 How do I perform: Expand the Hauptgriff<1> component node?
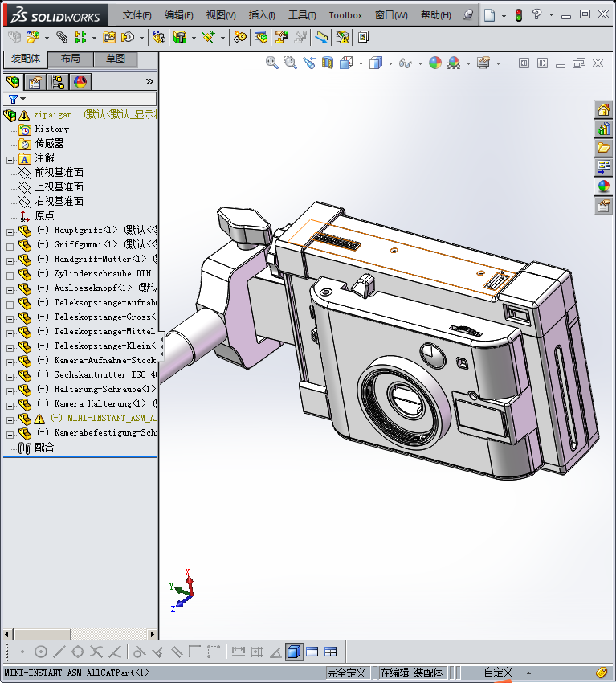point(10,231)
